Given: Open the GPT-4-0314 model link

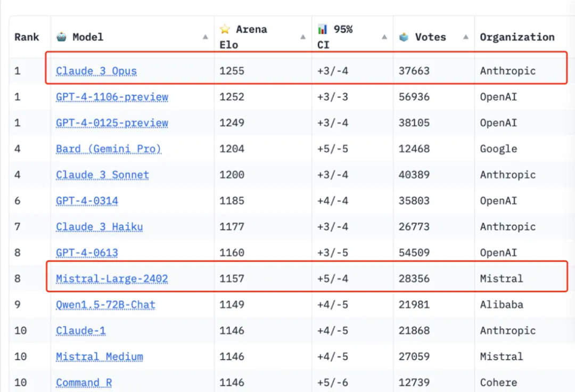Looking at the screenshot, I should coord(87,201).
